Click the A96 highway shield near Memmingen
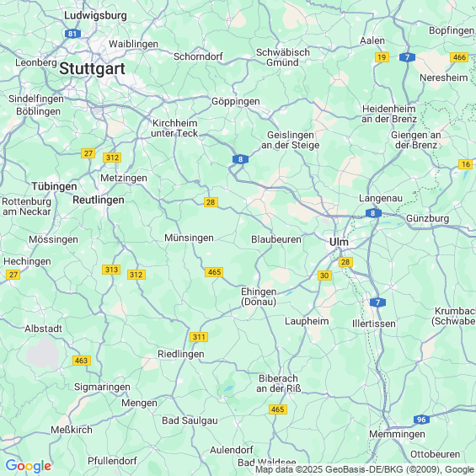Viewport: 476px width, 476px height. tap(421, 420)
